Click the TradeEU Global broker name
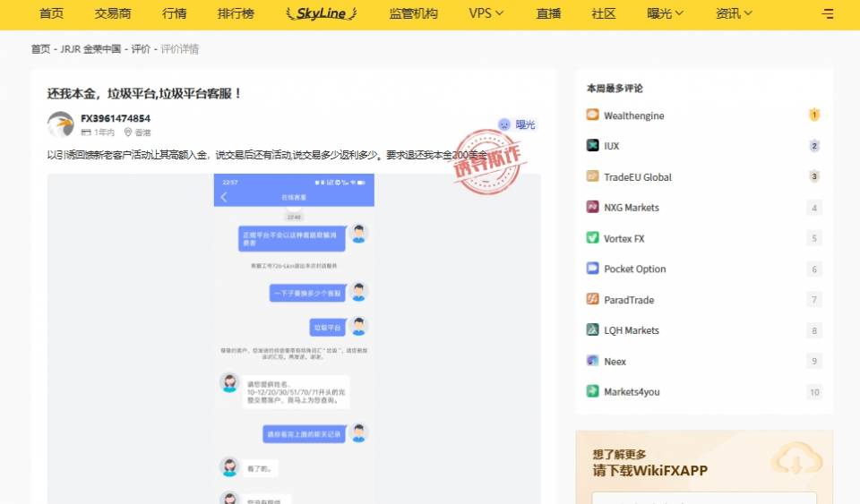This screenshot has width=860, height=504. (x=638, y=177)
